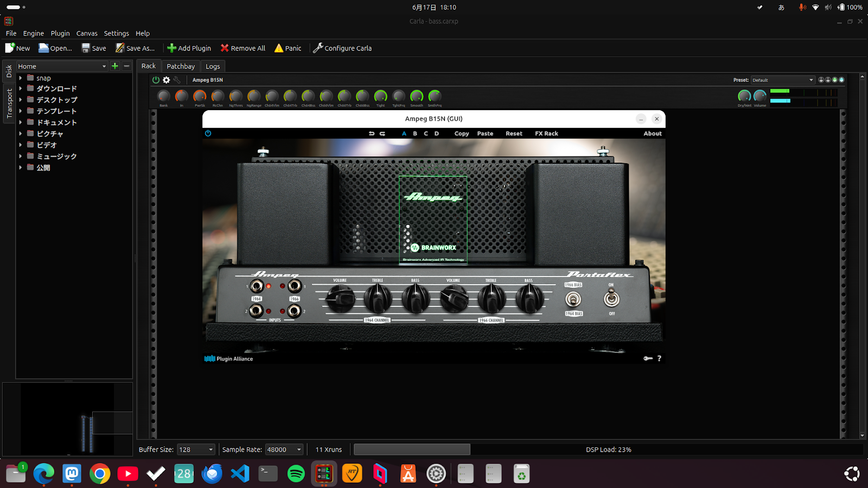Screen dimensions: 868x488
Task: Open the Transport side tab
Action: point(9,103)
